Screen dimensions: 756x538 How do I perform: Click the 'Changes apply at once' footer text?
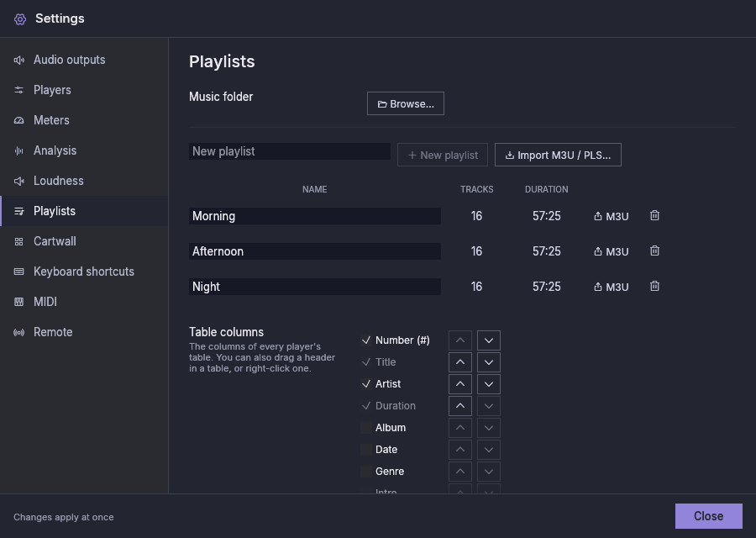[64, 517]
